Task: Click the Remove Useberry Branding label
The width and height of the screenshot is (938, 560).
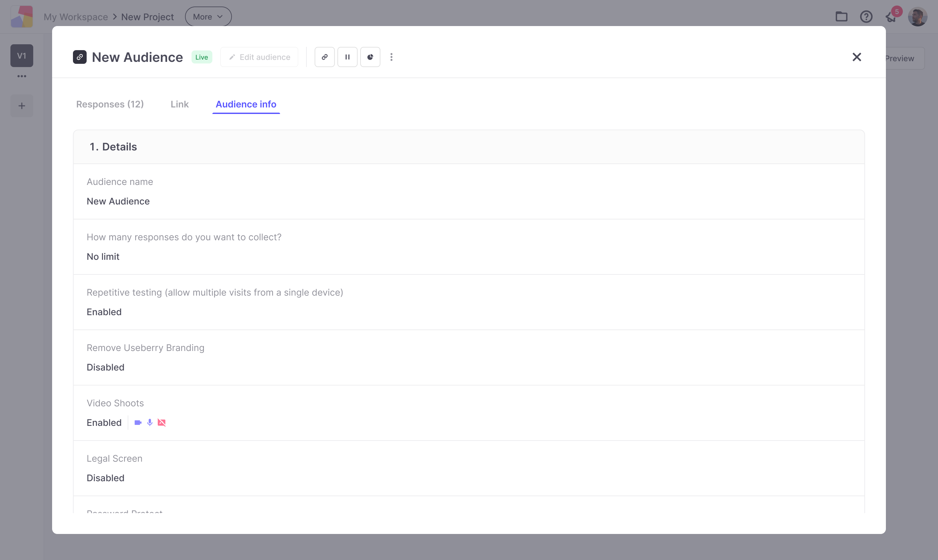Action: [145, 348]
